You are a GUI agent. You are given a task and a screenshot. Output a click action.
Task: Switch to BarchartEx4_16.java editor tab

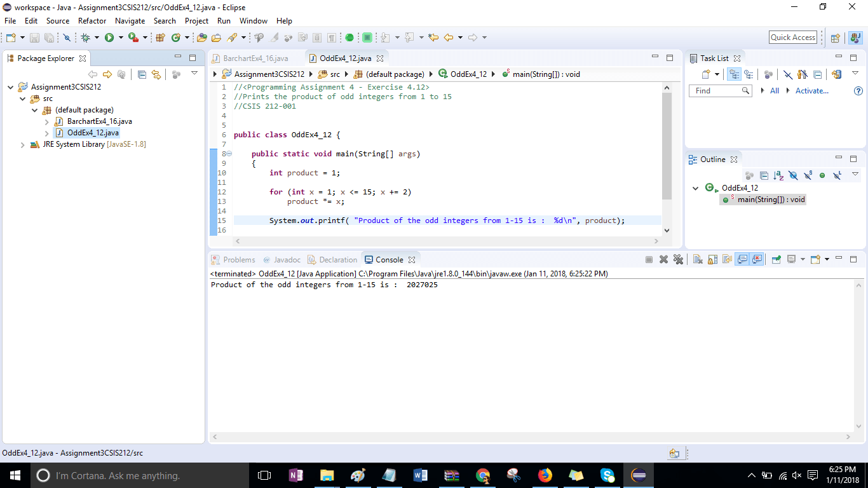coord(256,58)
